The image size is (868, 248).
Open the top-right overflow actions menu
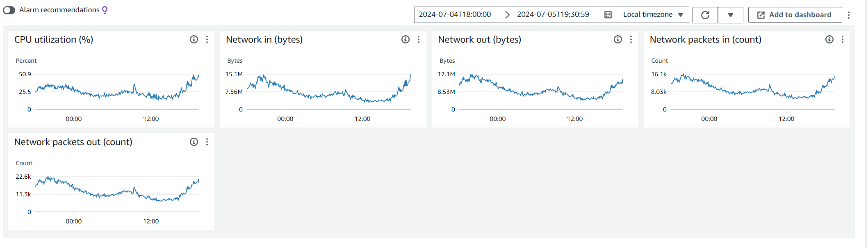tap(849, 15)
